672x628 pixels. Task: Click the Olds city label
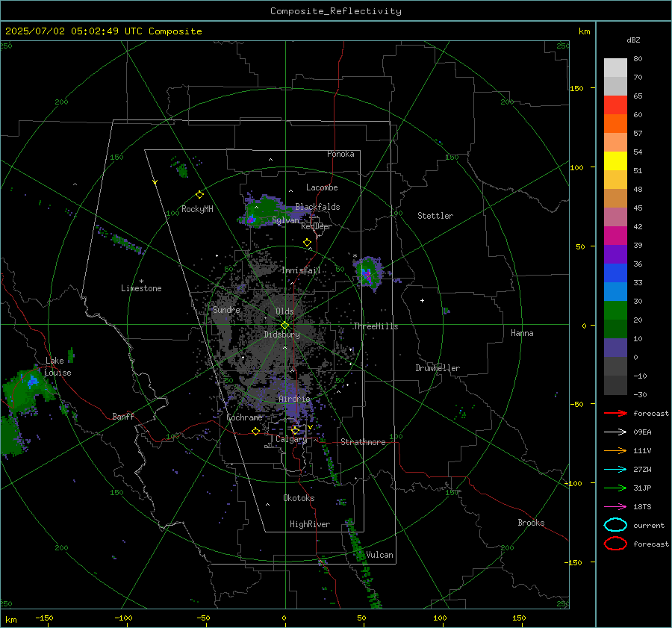tap(284, 311)
